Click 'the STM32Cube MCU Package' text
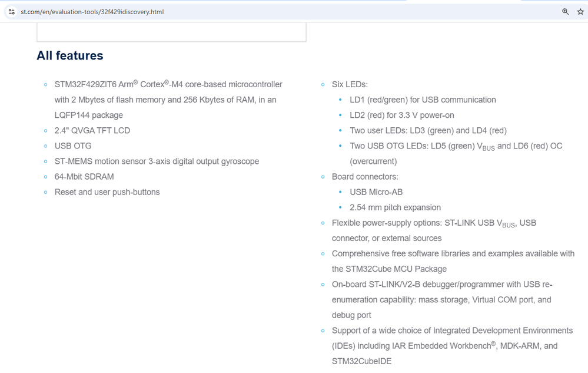The height and width of the screenshot is (373, 588). [x=389, y=269]
